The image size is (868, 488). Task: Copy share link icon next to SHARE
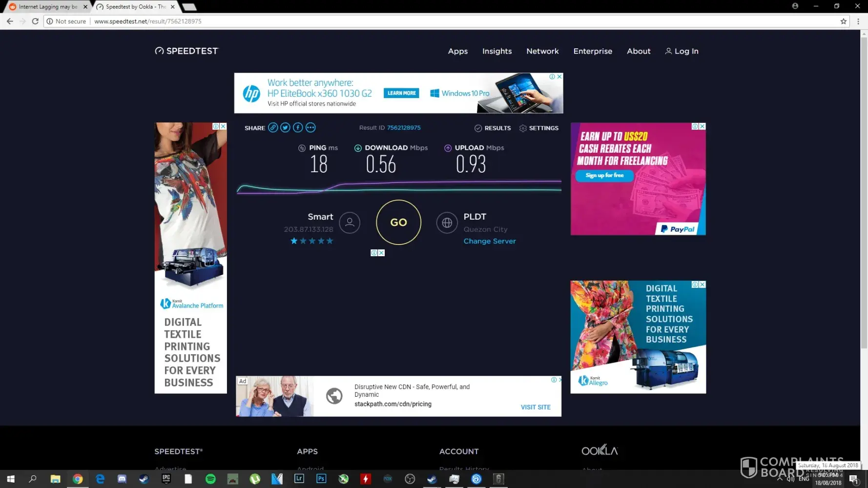(x=273, y=128)
